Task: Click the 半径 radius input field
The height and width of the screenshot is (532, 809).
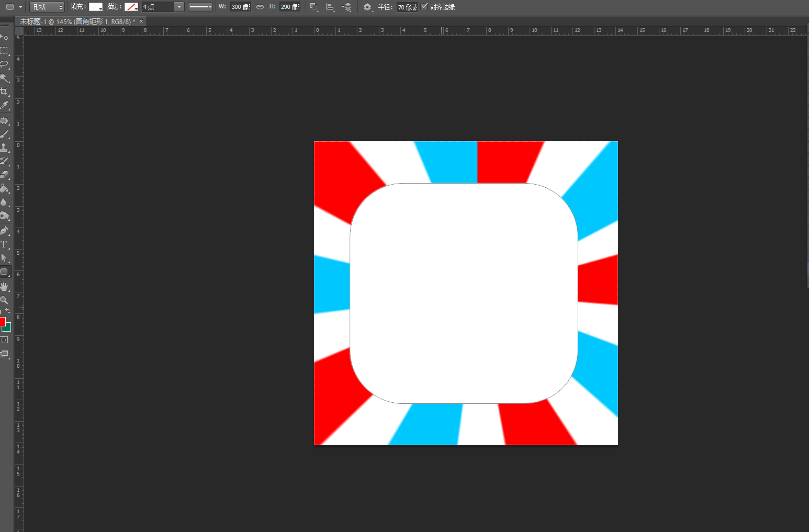Action: 407,7
